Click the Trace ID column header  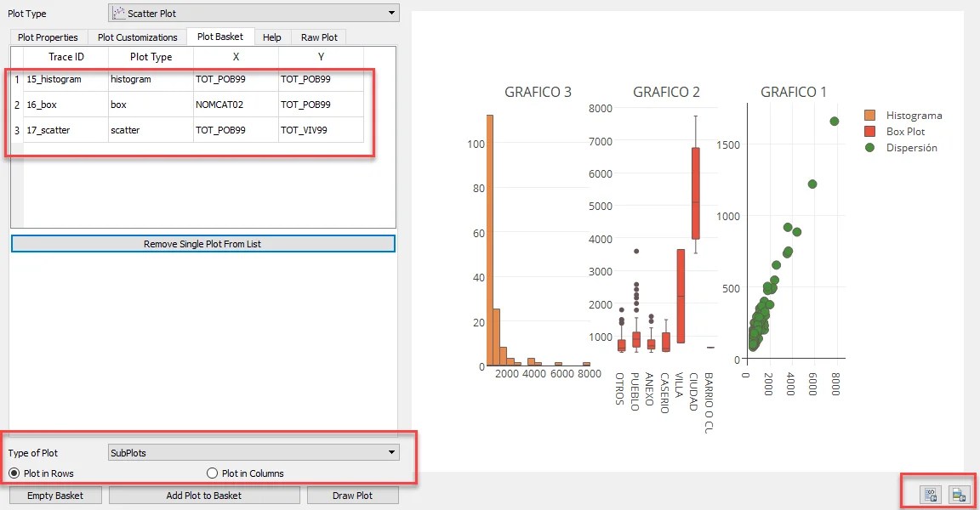[x=66, y=57]
